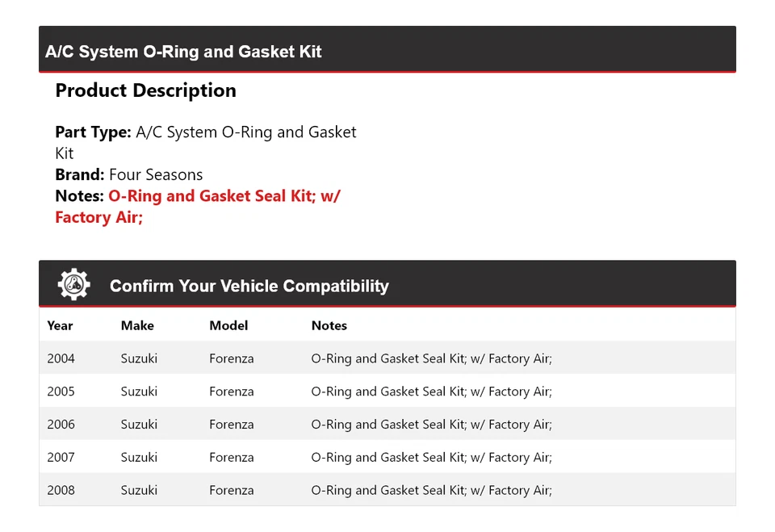The height and width of the screenshot is (532, 775).
Task: Click the gear icon beside Confirm Your Vehicle Compatibility
Action: coord(73,285)
